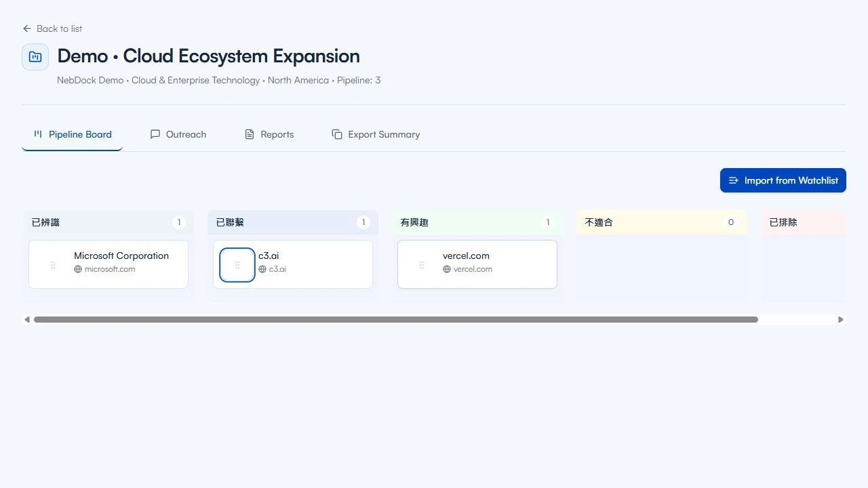868x488 pixels.
Task: Click the Export Summary copy icon
Action: click(x=337, y=134)
